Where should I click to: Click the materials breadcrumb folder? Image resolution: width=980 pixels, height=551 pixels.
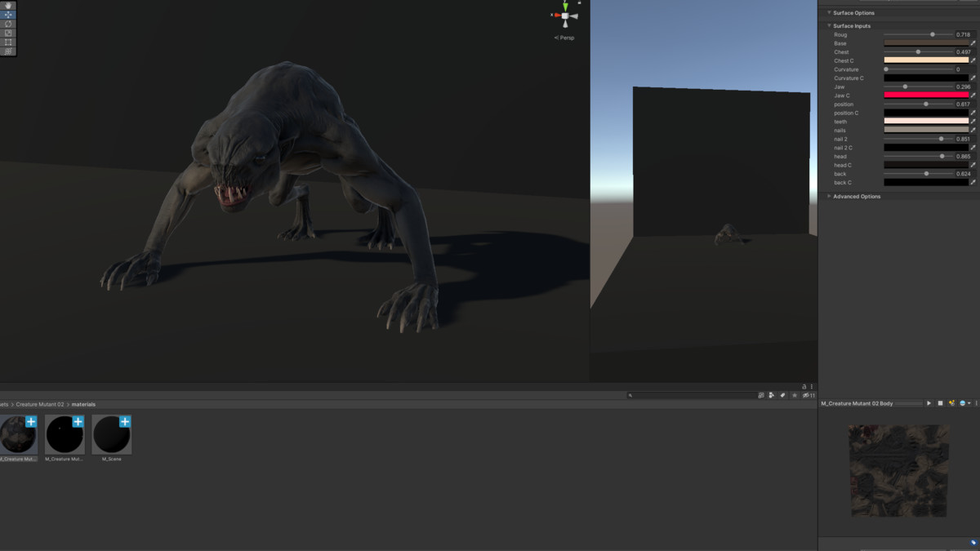click(x=83, y=404)
